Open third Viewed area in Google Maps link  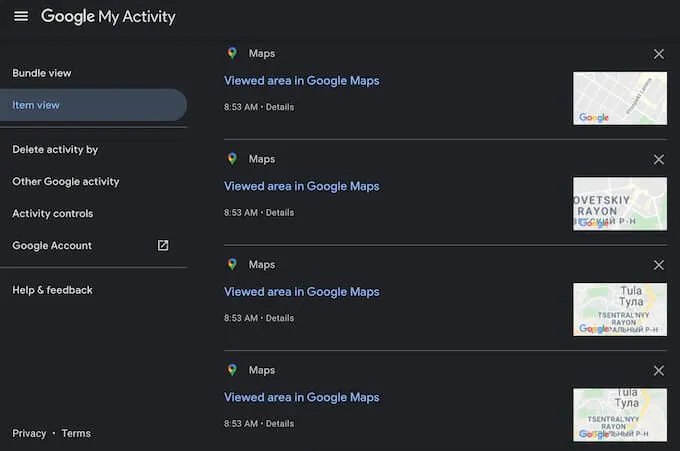click(x=301, y=292)
